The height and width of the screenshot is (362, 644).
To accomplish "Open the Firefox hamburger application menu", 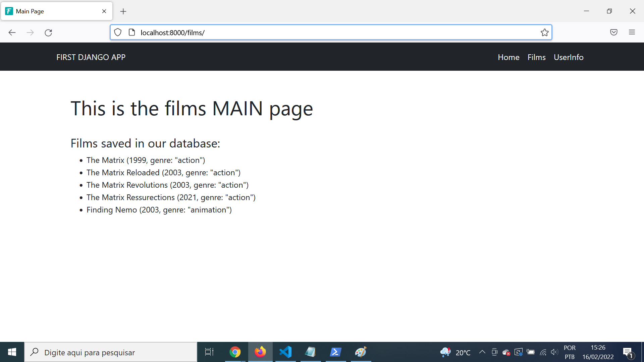I will point(632,32).
